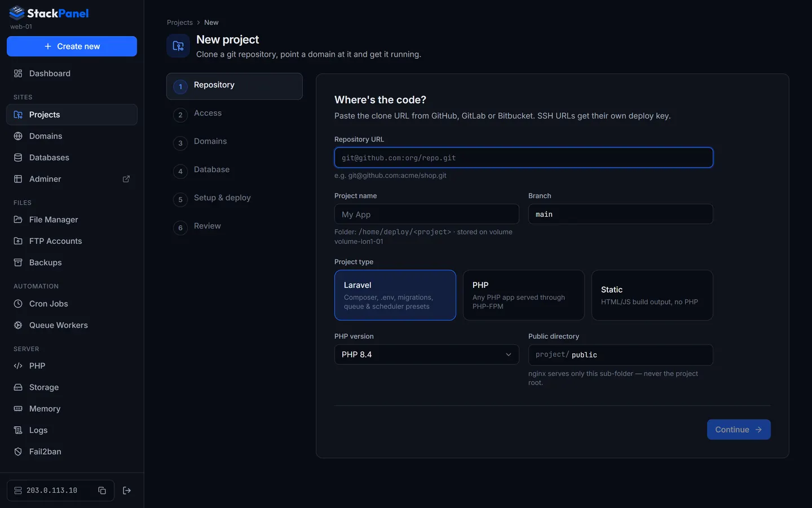The width and height of the screenshot is (812, 508).
Task: Open Cron Jobs page
Action: tap(72, 304)
